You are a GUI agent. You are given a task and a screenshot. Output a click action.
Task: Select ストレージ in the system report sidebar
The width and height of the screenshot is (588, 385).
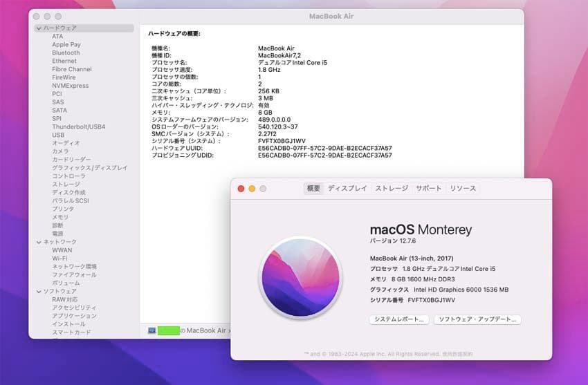click(66, 185)
